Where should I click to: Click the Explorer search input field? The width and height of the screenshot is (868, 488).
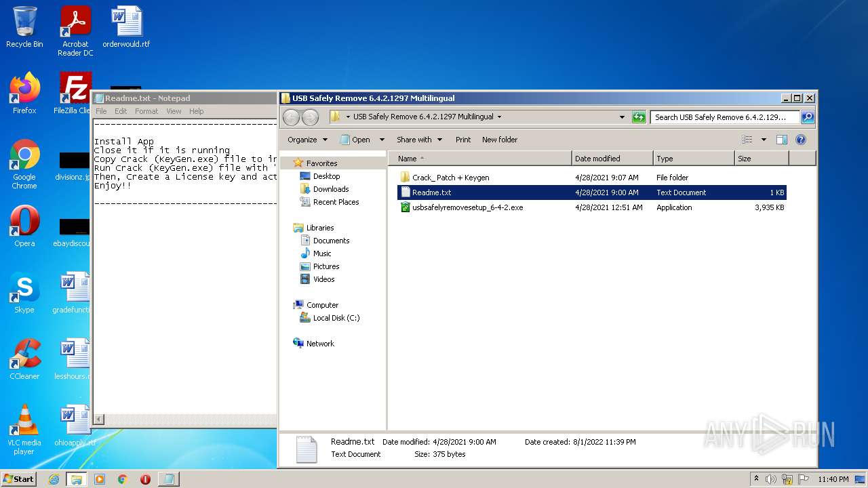coord(725,117)
